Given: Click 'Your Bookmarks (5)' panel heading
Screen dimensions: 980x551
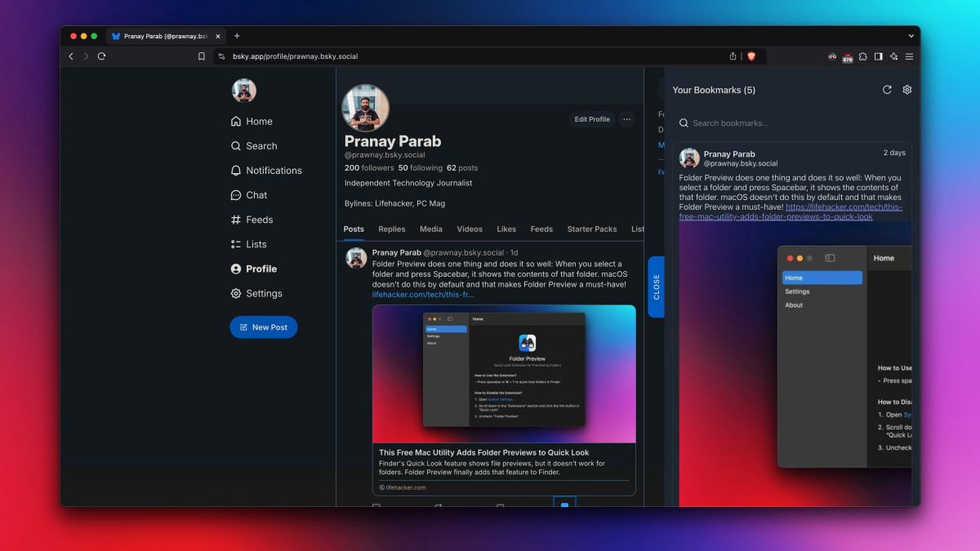Looking at the screenshot, I should pos(714,90).
